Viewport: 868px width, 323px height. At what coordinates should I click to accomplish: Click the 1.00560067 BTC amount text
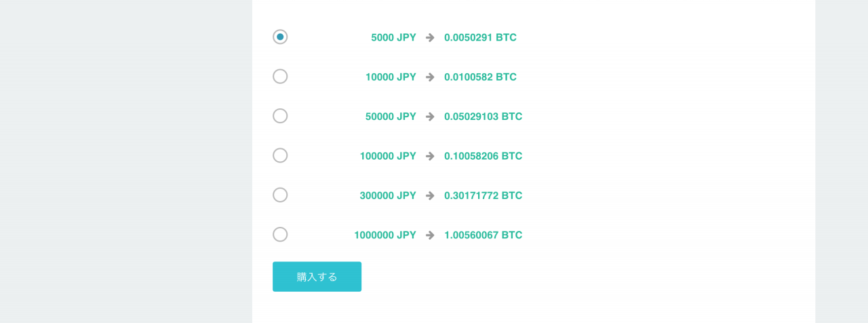click(x=483, y=235)
